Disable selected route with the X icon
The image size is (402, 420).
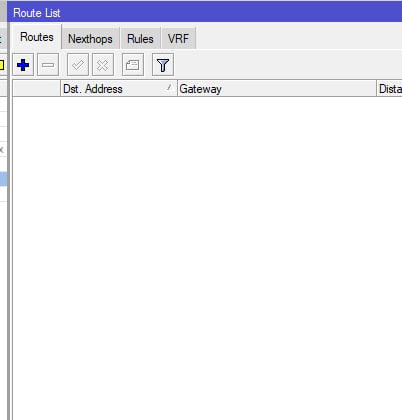point(103,65)
